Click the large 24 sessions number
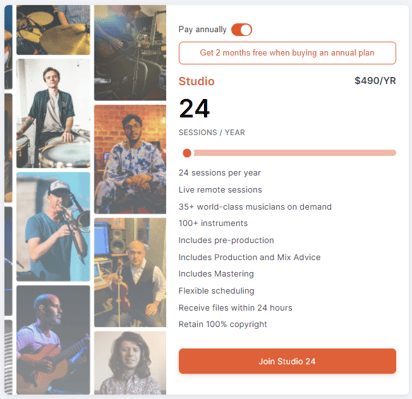The image size is (412, 399). tap(194, 108)
